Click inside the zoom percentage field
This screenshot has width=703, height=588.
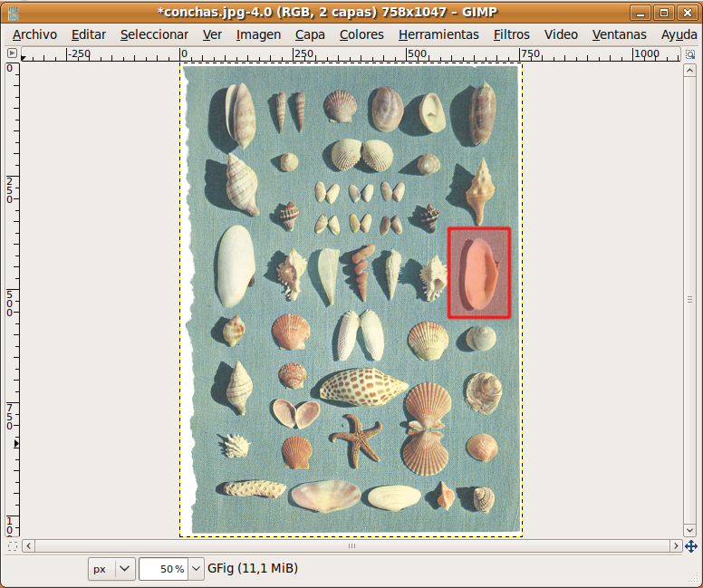[163, 569]
